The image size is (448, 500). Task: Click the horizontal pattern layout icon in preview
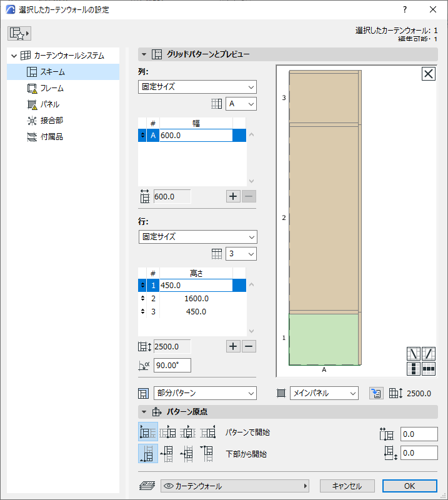tap(429, 369)
